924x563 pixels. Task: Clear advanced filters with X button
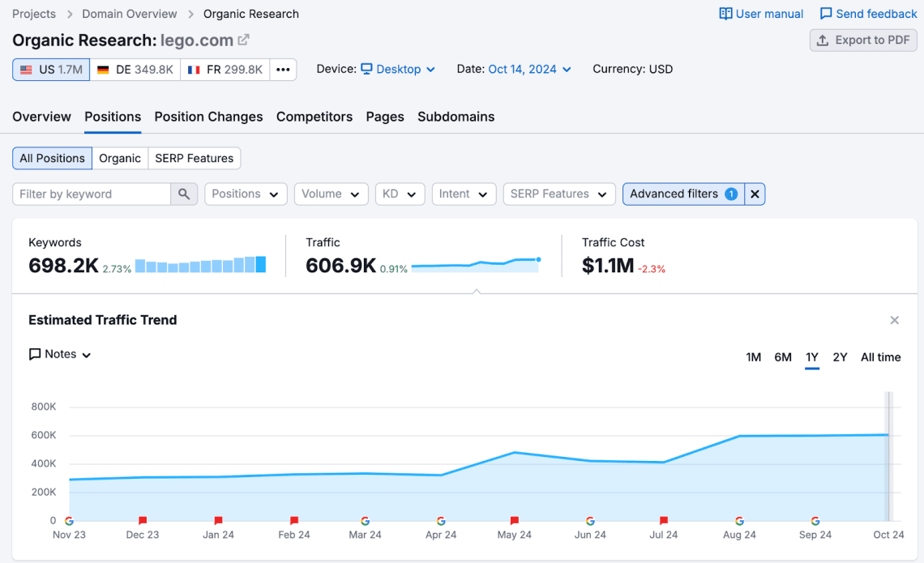pyautogui.click(x=755, y=194)
